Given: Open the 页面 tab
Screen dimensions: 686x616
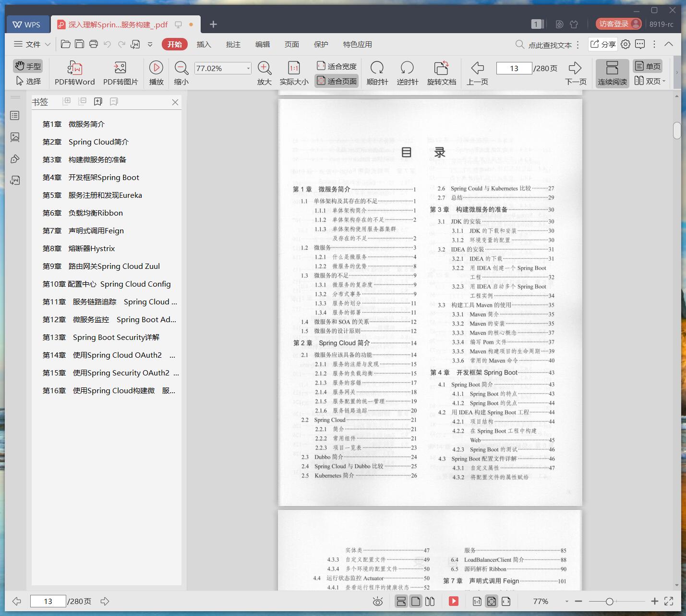Looking at the screenshot, I should pyautogui.click(x=292, y=44).
